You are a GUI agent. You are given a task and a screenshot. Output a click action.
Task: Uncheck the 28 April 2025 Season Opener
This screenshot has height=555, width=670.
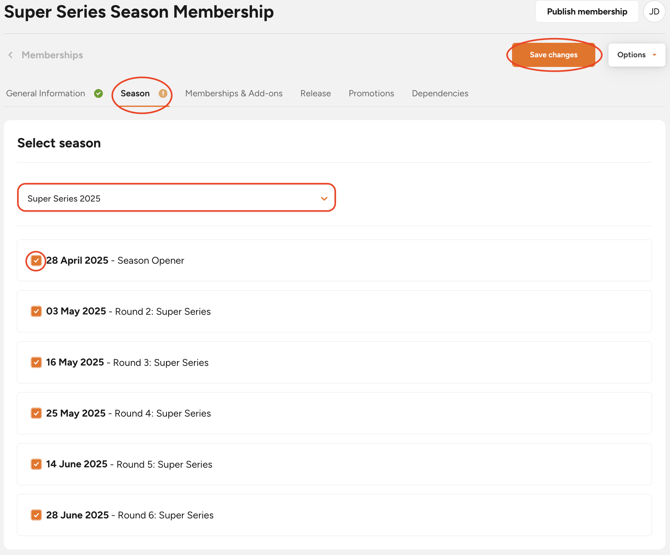click(36, 261)
